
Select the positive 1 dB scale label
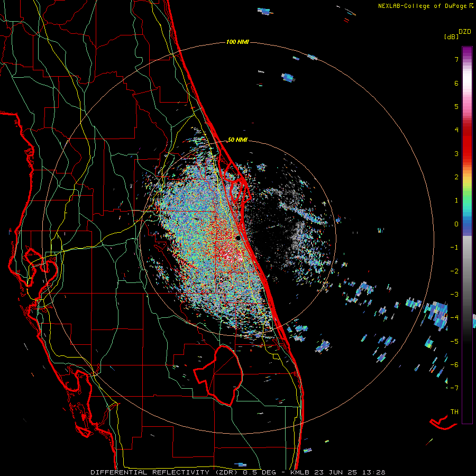(x=456, y=200)
